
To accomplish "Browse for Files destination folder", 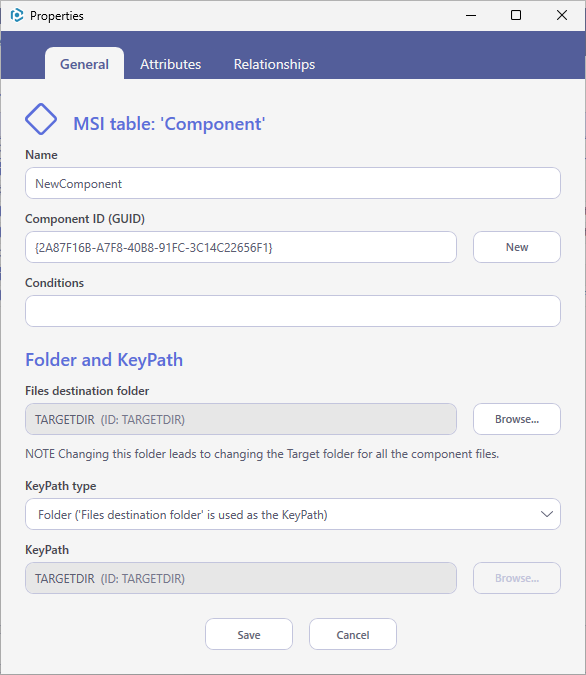I will click(x=517, y=419).
